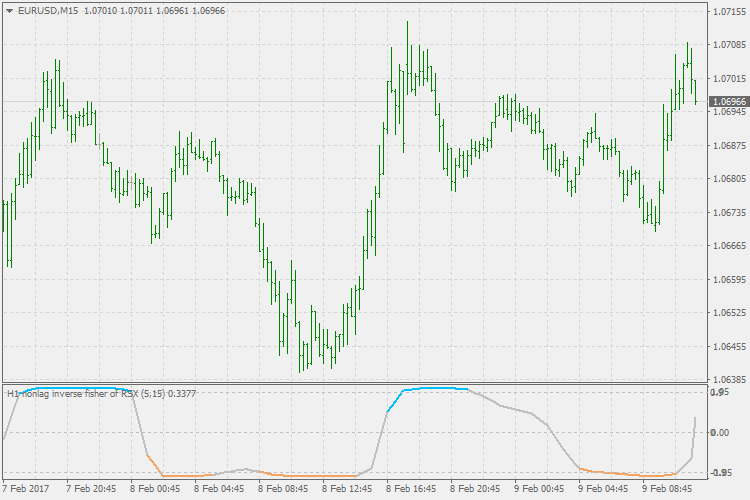
Task: Click the 8 Feb 12:45 time label
Action: (x=346, y=489)
